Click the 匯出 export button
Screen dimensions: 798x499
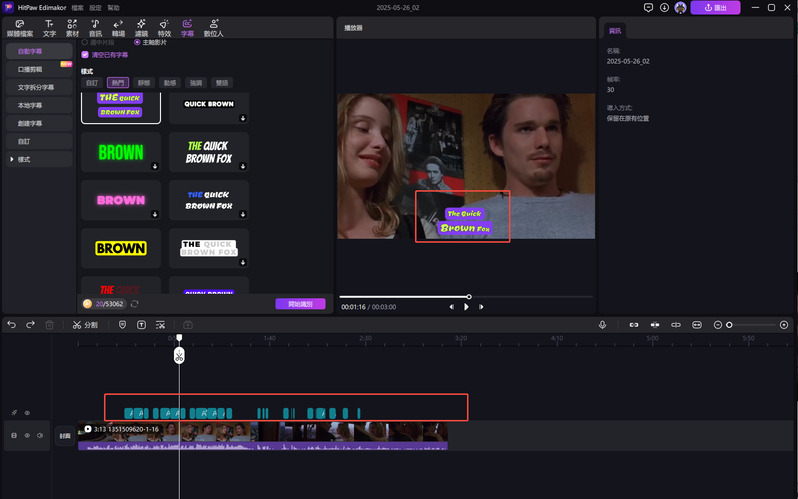tap(716, 7)
